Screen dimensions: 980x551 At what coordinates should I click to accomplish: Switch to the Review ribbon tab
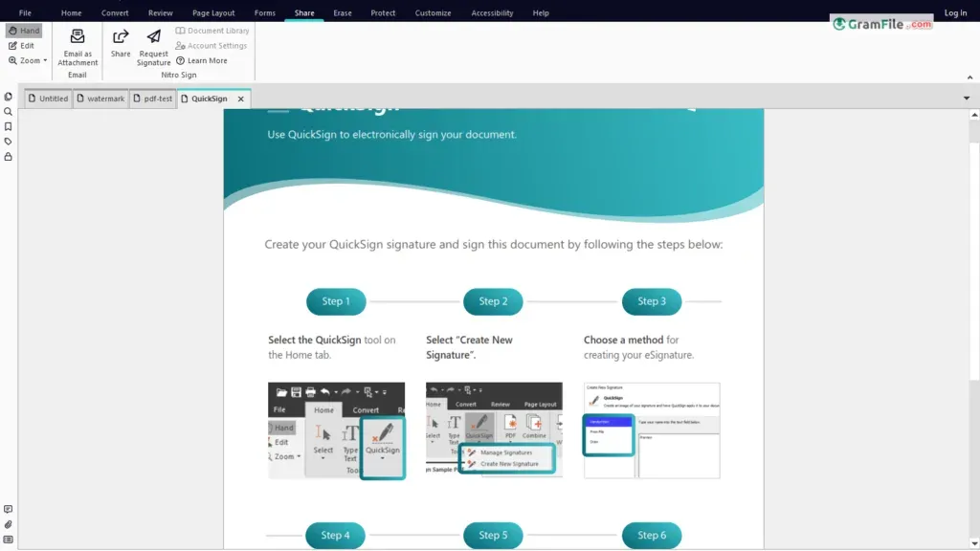(x=161, y=12)
